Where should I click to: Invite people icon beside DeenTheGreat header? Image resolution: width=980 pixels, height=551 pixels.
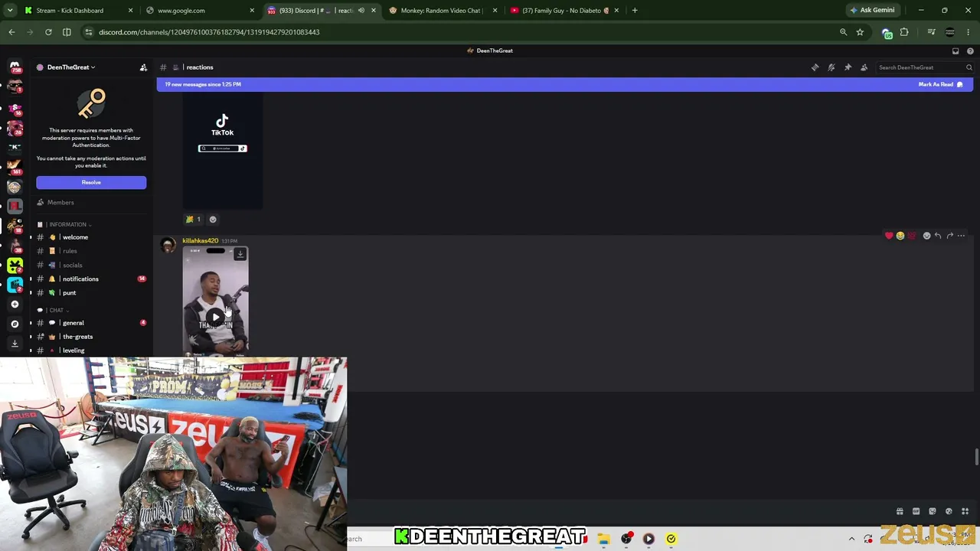tap(143, 67)
